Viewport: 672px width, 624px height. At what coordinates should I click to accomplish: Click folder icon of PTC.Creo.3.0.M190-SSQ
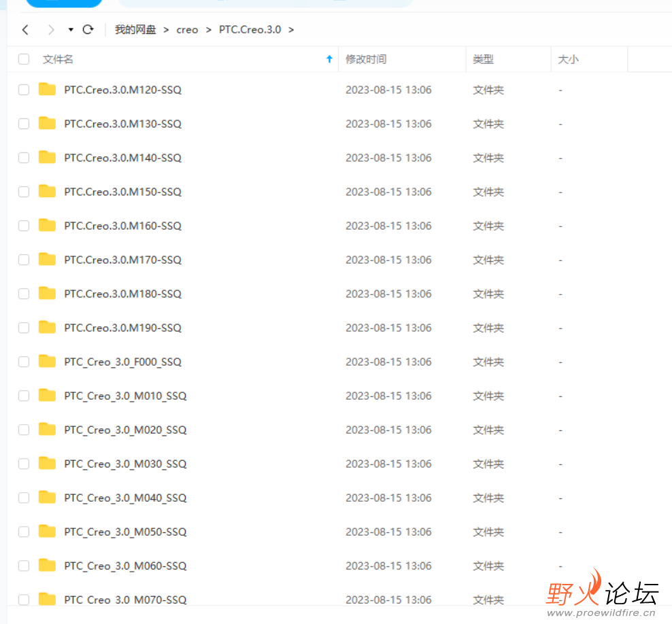point(47,327)
